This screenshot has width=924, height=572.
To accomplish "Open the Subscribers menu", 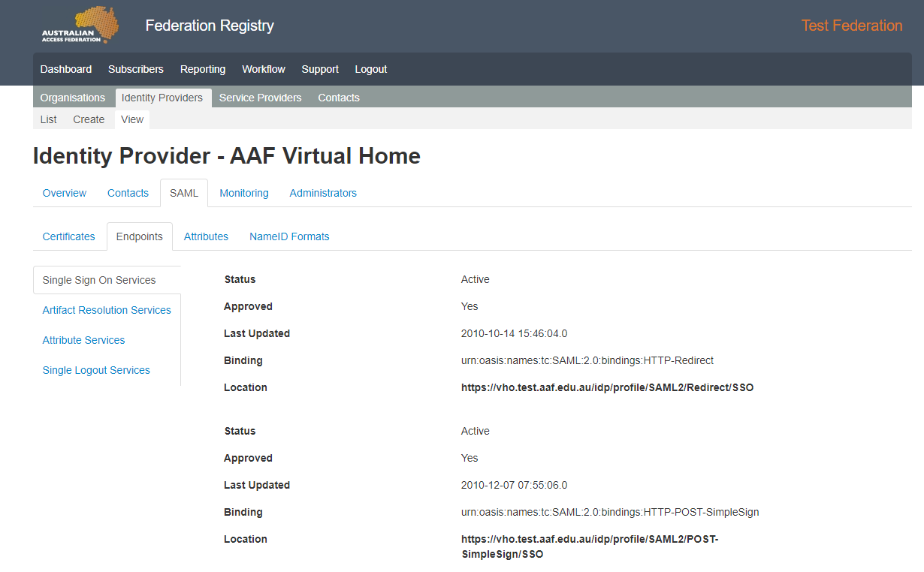I will [x=136, y=69].
